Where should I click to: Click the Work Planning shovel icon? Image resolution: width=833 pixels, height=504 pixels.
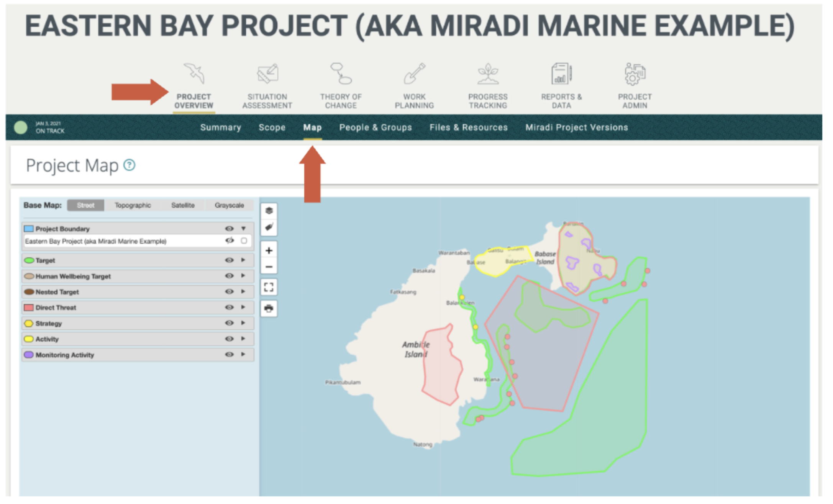pos(414,73)
